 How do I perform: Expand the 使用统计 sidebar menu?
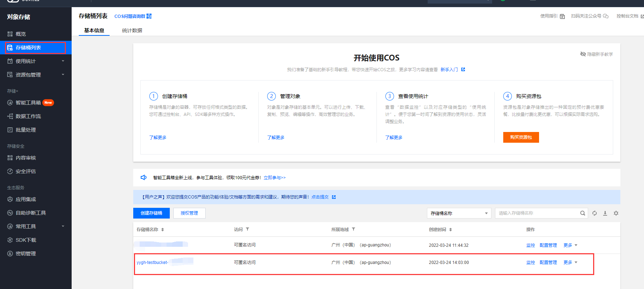pos(63,61)
